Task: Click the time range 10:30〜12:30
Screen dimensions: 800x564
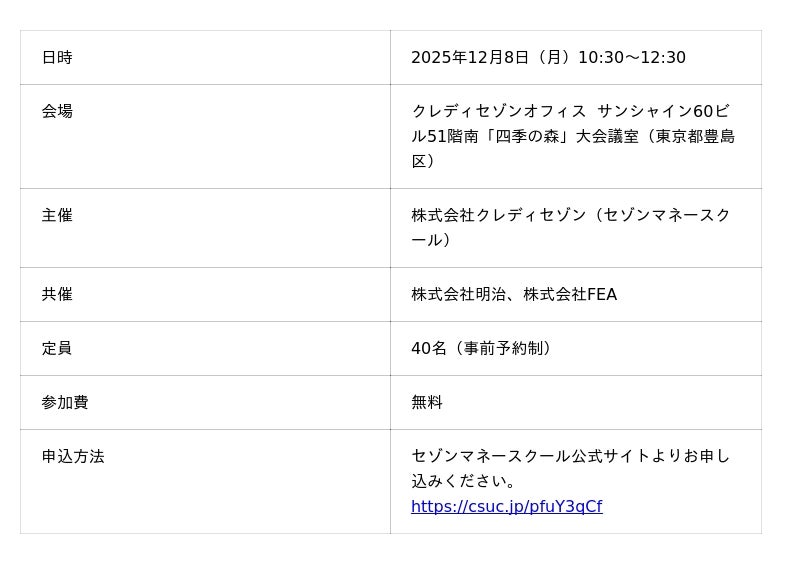Action: pos(632,58)
